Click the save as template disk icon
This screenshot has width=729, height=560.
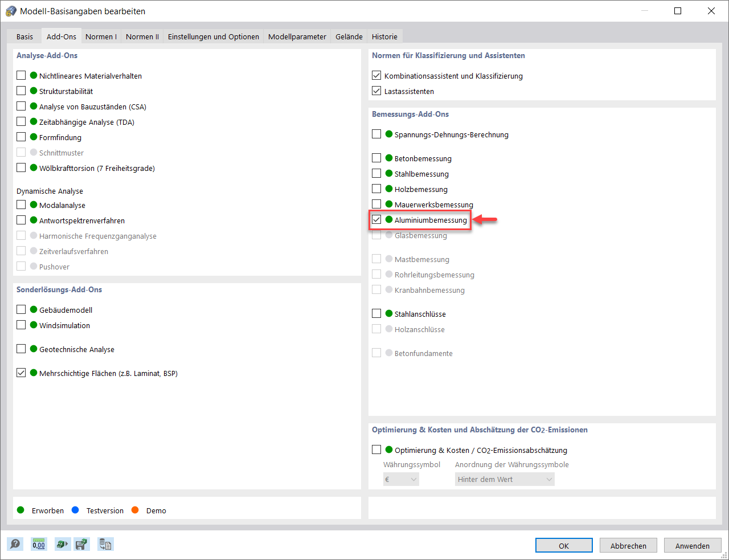coord(82,544)
